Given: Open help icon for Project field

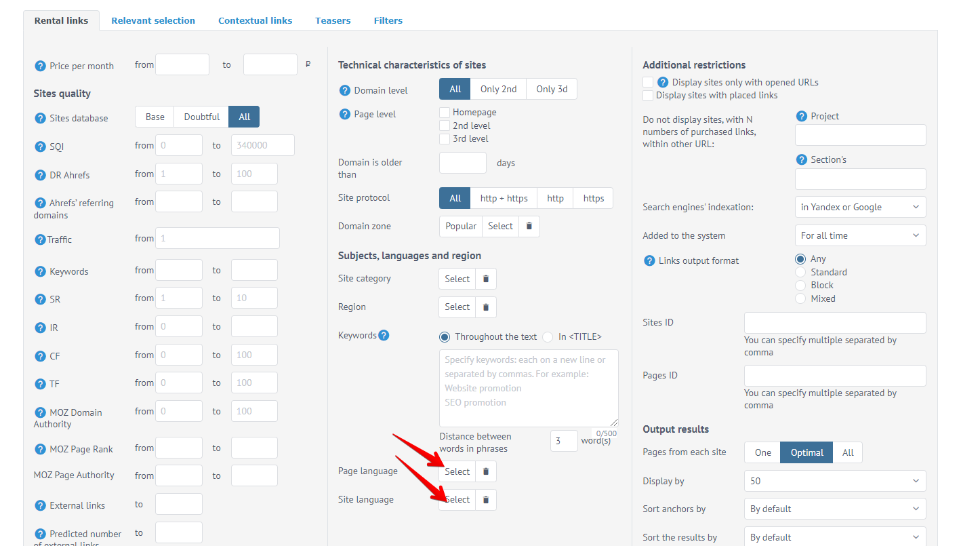Looking at the screenshot, I should [x=802, y=116].
